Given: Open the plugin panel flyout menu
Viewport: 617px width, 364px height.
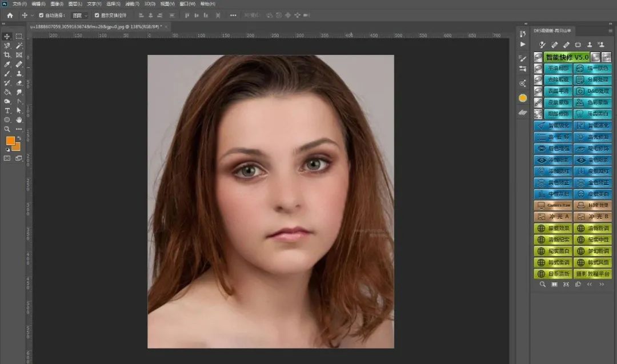Looking at the screenshot, I should pyautogui.click(x=610, y=31).
